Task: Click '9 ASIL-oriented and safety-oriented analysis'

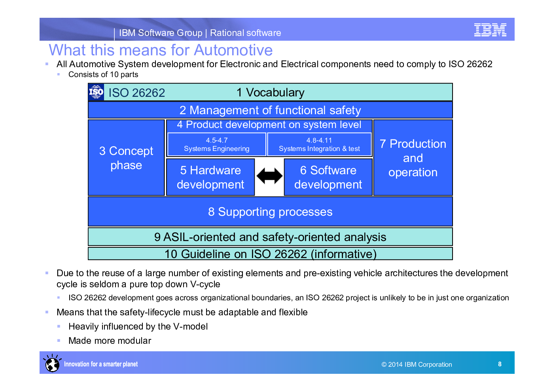Action: pos(270,237)
